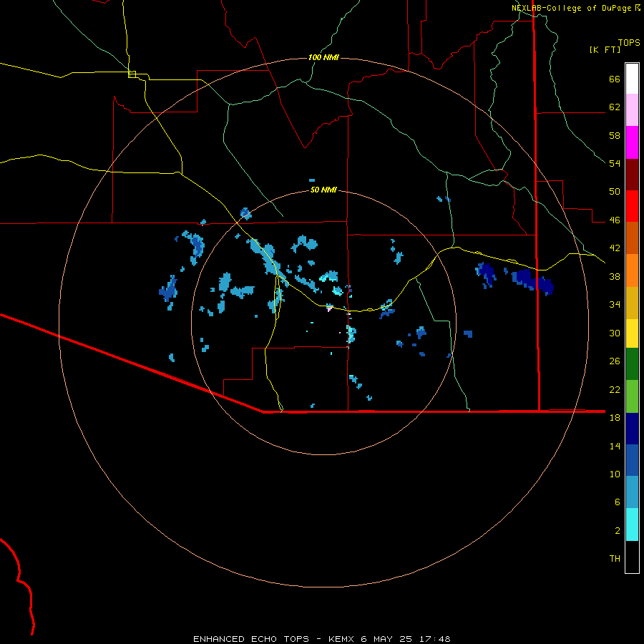Image resolution: width=644 pixels, height=644 pixels.
Task: Click the dark orange legend swatch near 42
Action: 632,238
